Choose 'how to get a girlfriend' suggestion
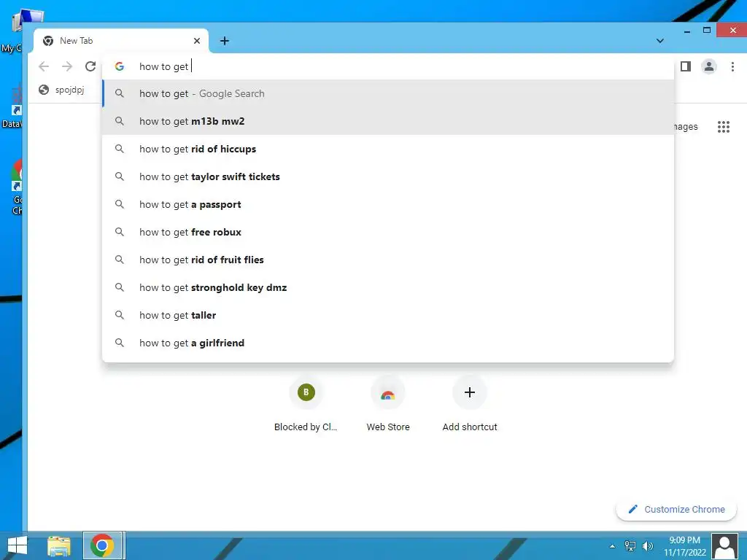This screenshot has width=747, height=560. click(388, 343)
